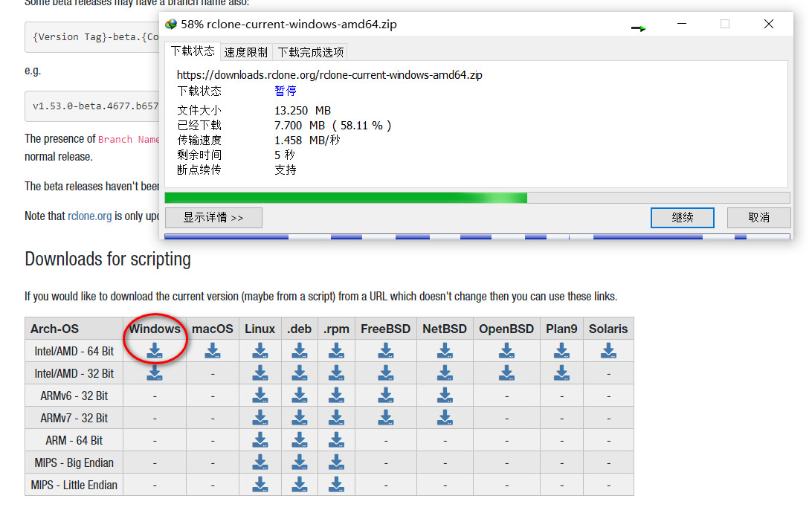Cancel download with 取消 button
This screenshot has height=513, width=812.
[758, 217]
